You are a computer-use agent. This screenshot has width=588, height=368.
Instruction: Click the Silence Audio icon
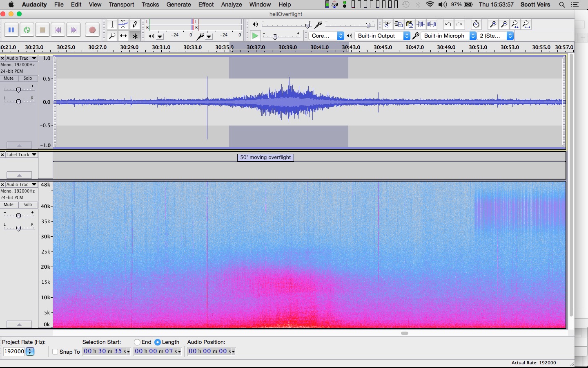(432, 25)
